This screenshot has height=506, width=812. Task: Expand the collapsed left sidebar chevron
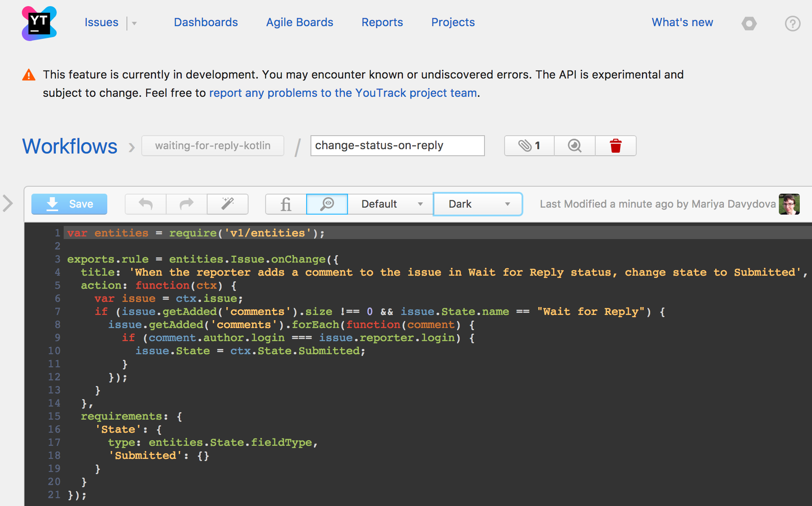tap(8, 203)
